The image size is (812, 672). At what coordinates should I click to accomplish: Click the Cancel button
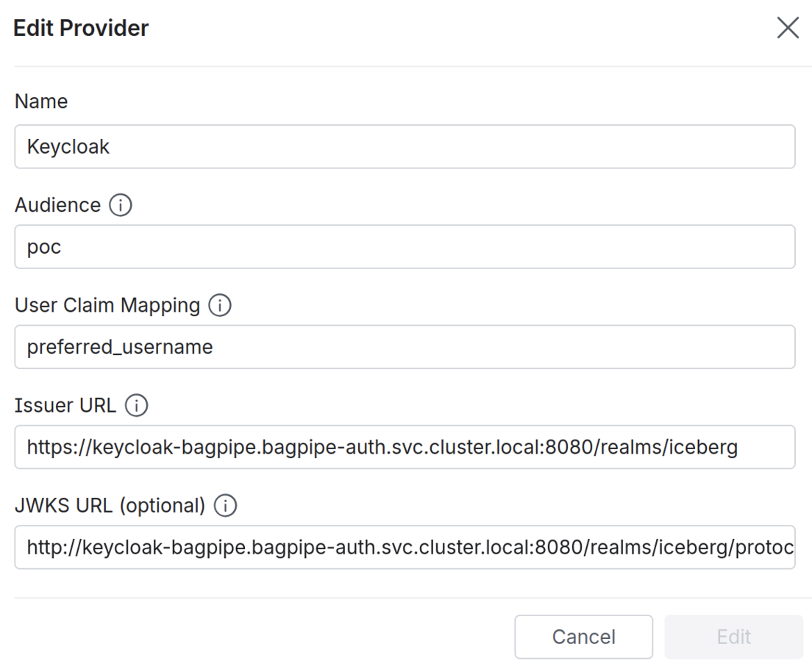tap(583, 637)
